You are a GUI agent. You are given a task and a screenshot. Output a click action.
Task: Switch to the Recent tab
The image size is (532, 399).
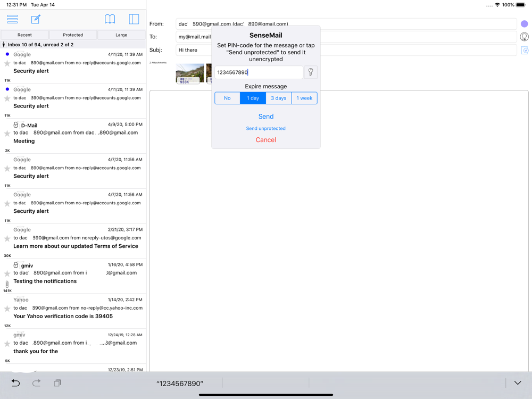25,35
